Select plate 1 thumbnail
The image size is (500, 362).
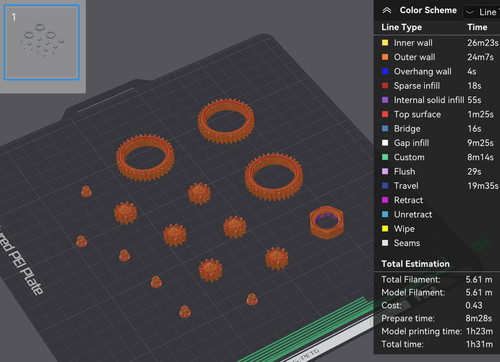(42, 42)
